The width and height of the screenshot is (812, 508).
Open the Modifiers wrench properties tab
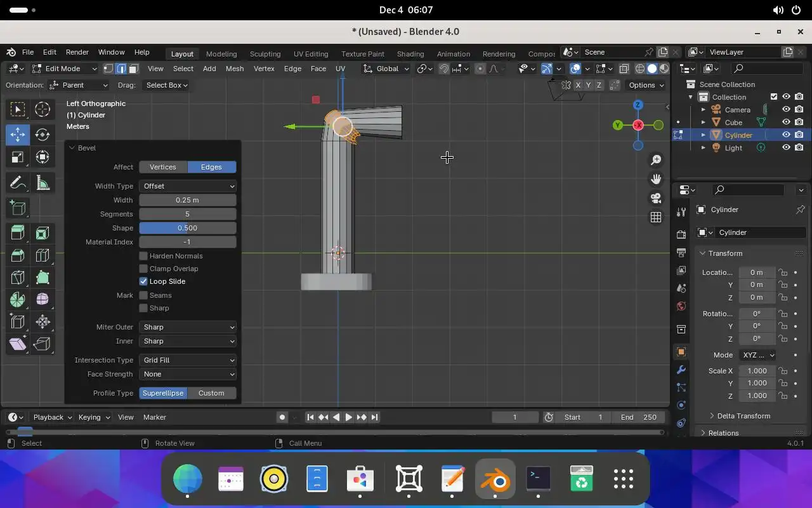(x=681, y=370)
